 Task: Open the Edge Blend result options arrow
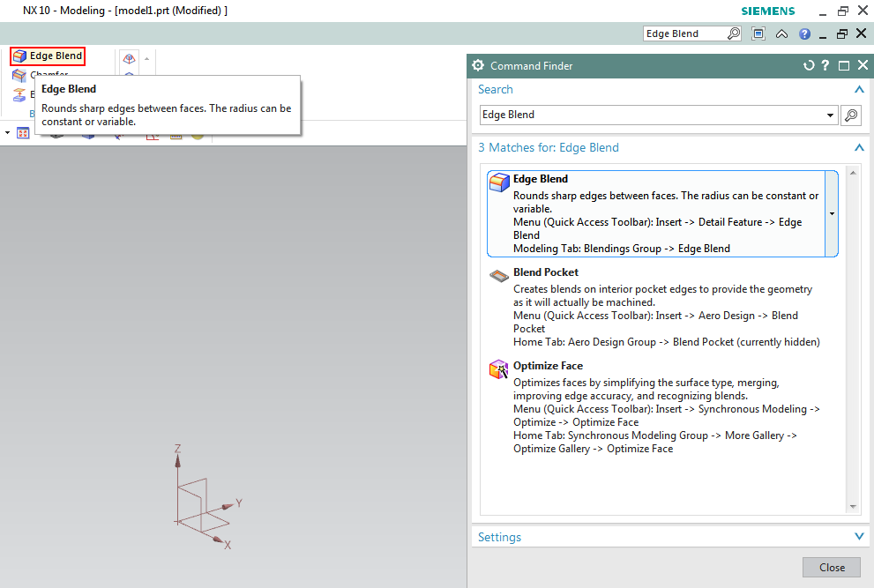pyautogui.click(x=832, y=213)
